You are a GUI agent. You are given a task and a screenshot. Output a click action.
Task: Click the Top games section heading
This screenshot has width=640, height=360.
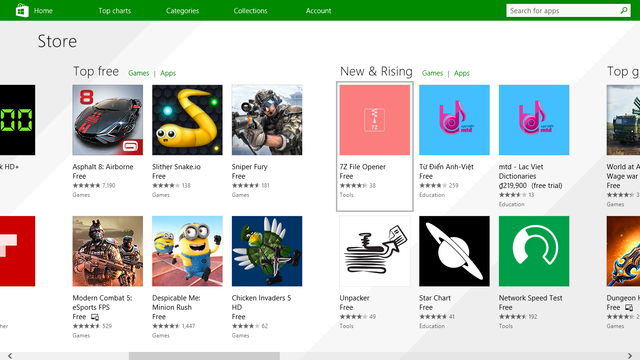(x=623, y=71)
